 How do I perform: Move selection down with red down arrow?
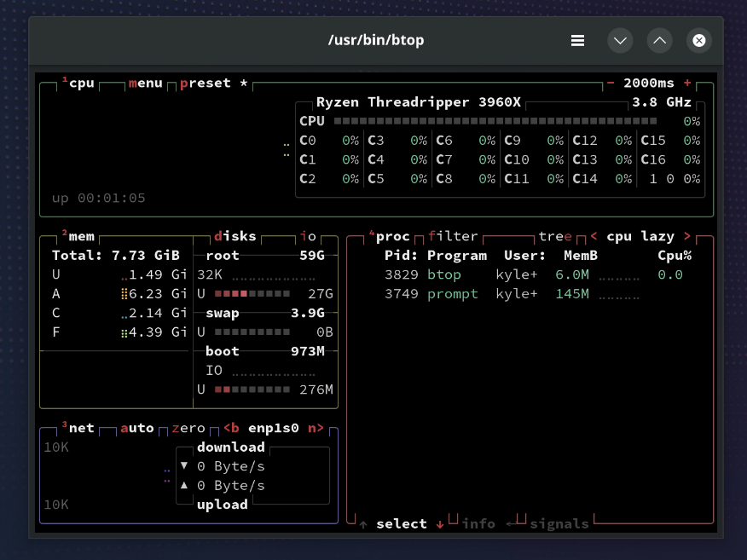[440, 523]
